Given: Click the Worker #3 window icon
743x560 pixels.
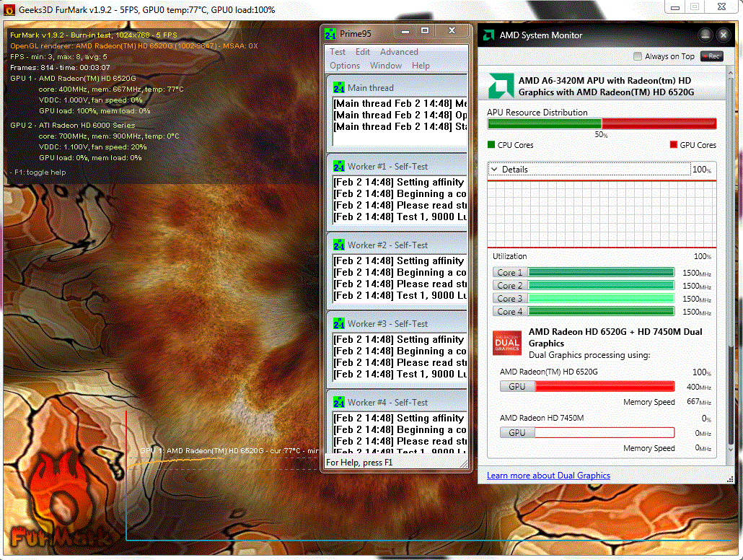Looking at the screenshot, I should point(339,324).
